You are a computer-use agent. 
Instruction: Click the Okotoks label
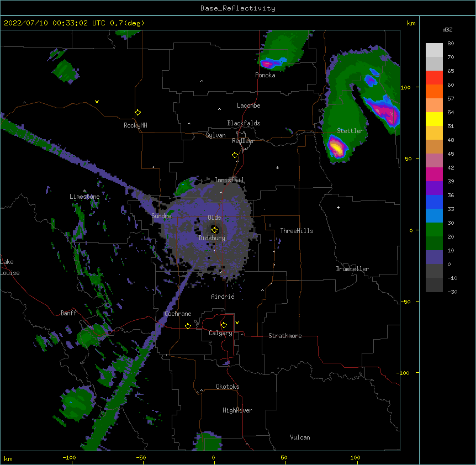pos(228,387)
